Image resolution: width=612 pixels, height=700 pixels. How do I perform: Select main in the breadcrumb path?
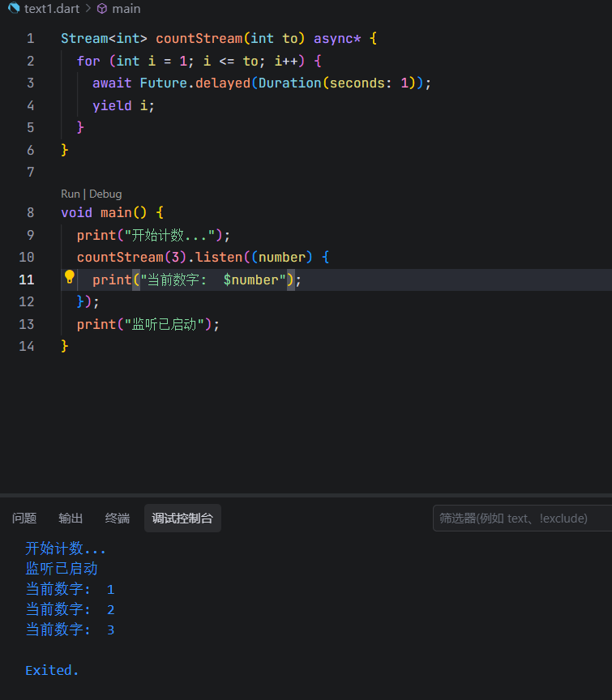pos(126,8)
